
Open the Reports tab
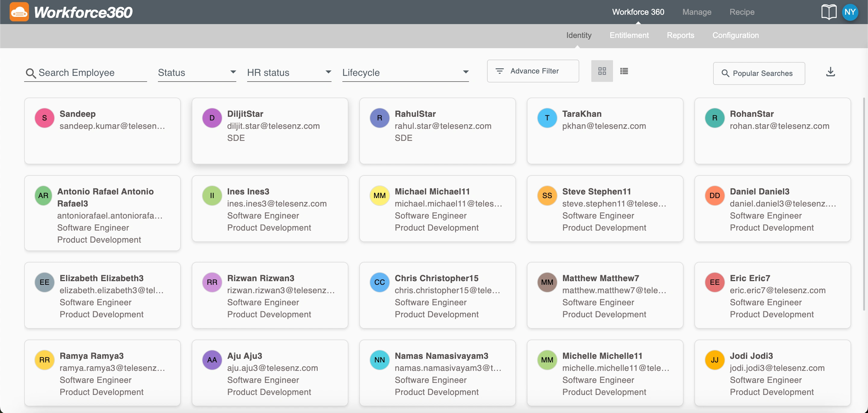pos(680,35)
